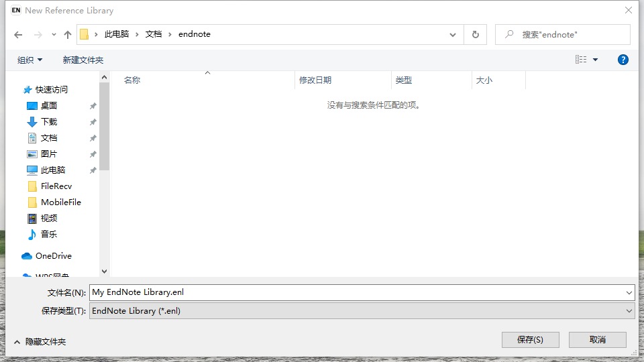Go back using the left arrow

(x=18, y=35)
